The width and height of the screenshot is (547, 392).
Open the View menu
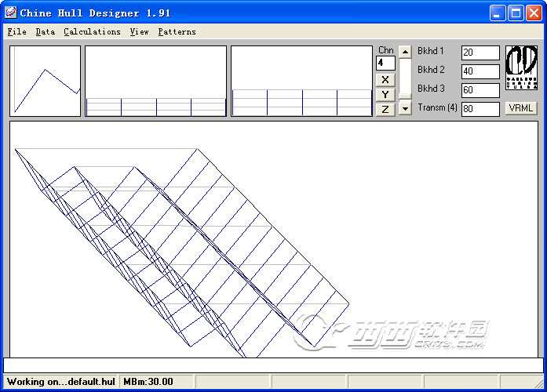click(139, 32)
